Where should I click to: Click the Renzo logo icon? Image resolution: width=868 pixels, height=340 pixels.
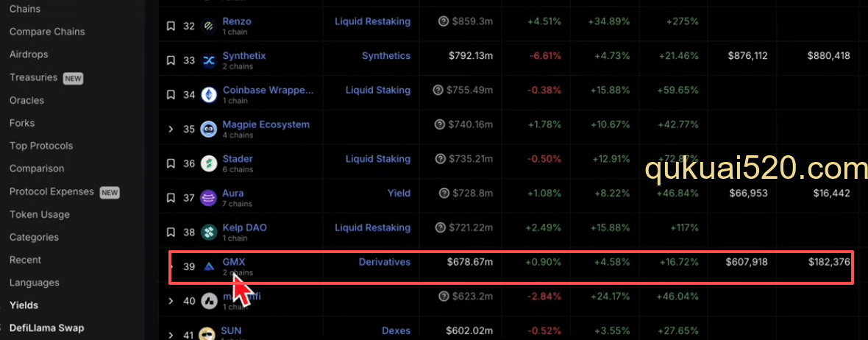(x=209, y=26)
